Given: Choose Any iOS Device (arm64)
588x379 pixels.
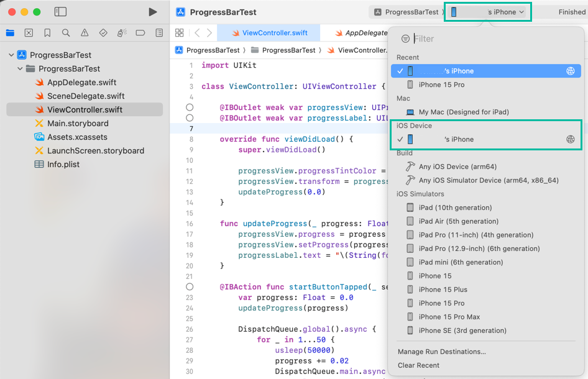Looking at the screenshot, I should click(x=486, y=167).
